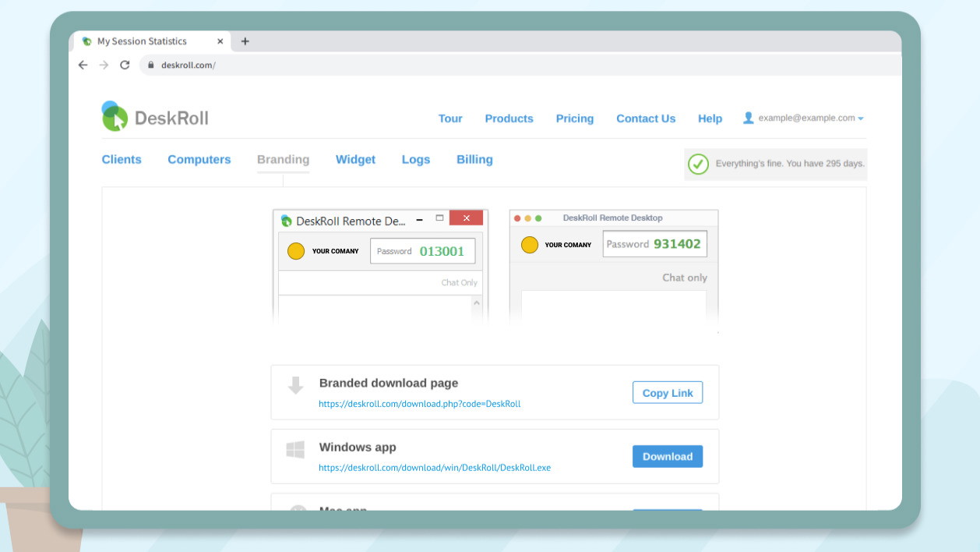Image resolution: width=980 pixels, height=552 pixels.
Task: Click the Windows logo icon
Action: pos(295,450)
